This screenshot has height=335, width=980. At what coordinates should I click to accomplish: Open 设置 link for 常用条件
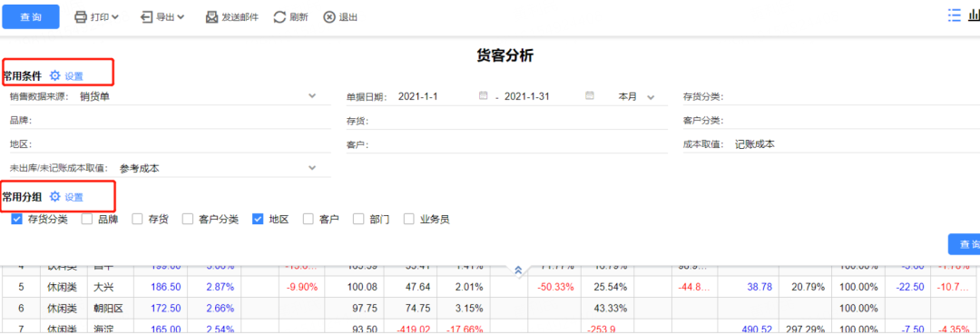73,76
